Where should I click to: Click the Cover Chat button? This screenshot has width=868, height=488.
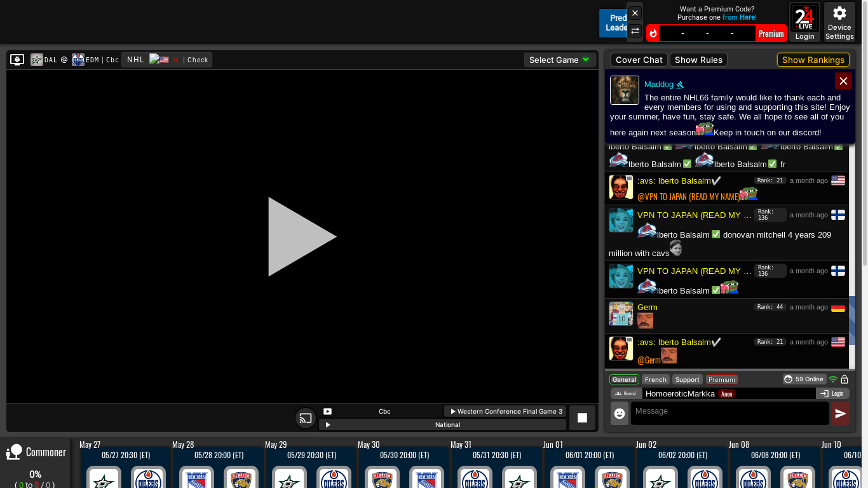pos(639,60)
